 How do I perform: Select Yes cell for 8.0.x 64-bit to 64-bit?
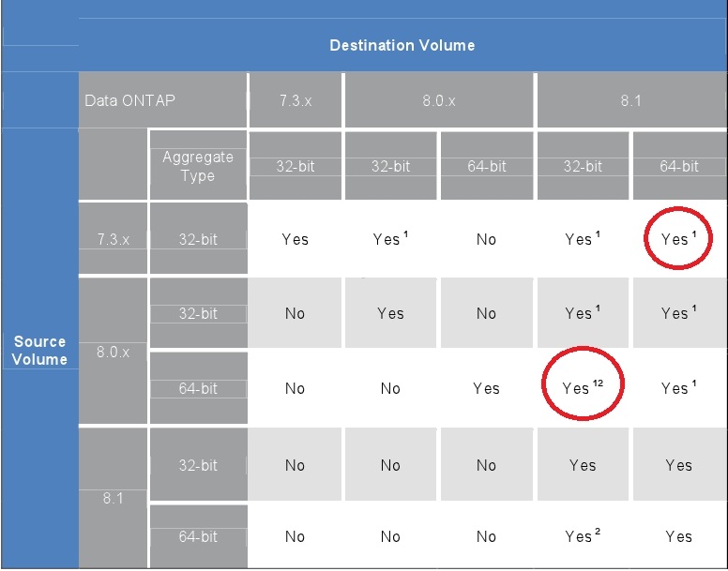487,388
